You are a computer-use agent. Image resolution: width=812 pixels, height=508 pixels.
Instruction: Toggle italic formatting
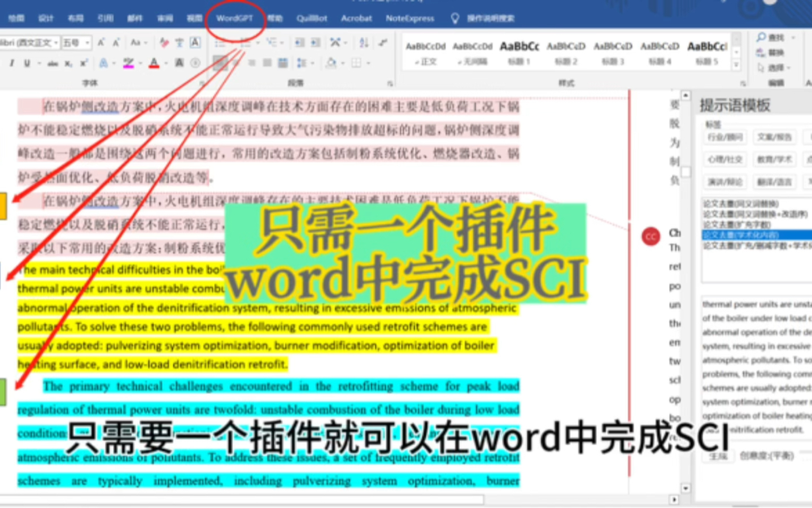point(11,63)
